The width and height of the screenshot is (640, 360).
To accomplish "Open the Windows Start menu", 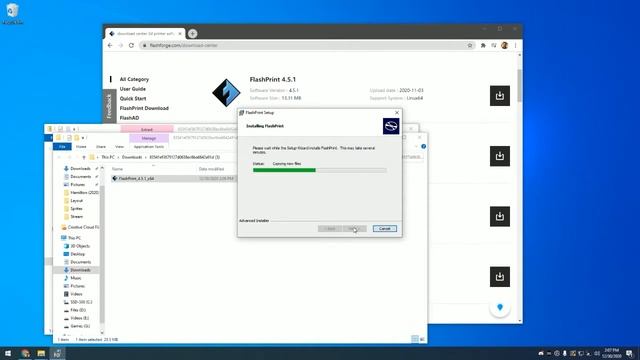I will tap(8, 353).
